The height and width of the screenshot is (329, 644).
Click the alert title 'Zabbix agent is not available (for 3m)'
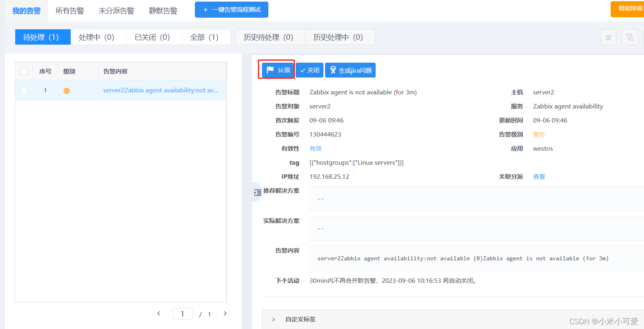tap(363, 92)
